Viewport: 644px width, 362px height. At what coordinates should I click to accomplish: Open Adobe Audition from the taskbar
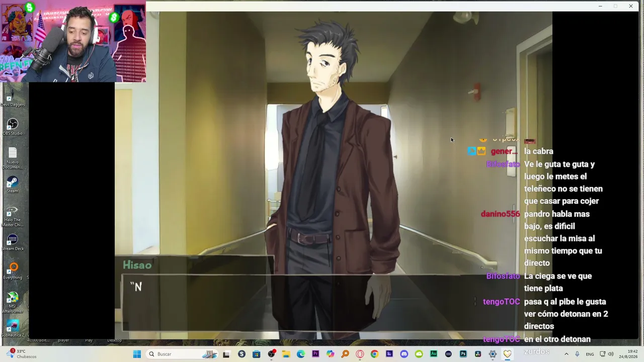coord(434,354)
